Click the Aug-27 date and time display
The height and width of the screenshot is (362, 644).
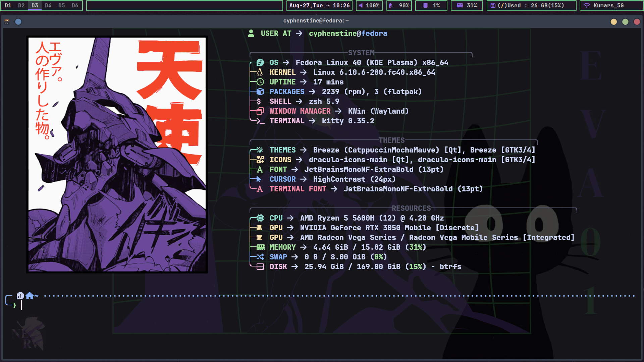[x=319, y=5]
